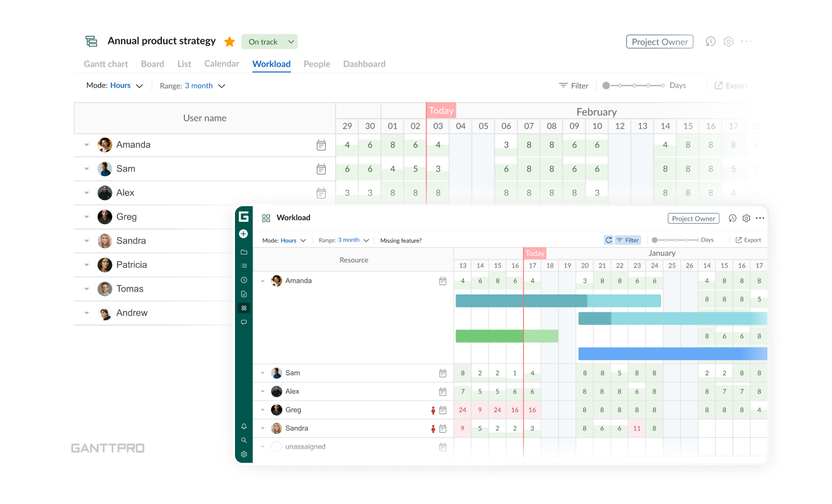Open the create new project plus icon

244,234
